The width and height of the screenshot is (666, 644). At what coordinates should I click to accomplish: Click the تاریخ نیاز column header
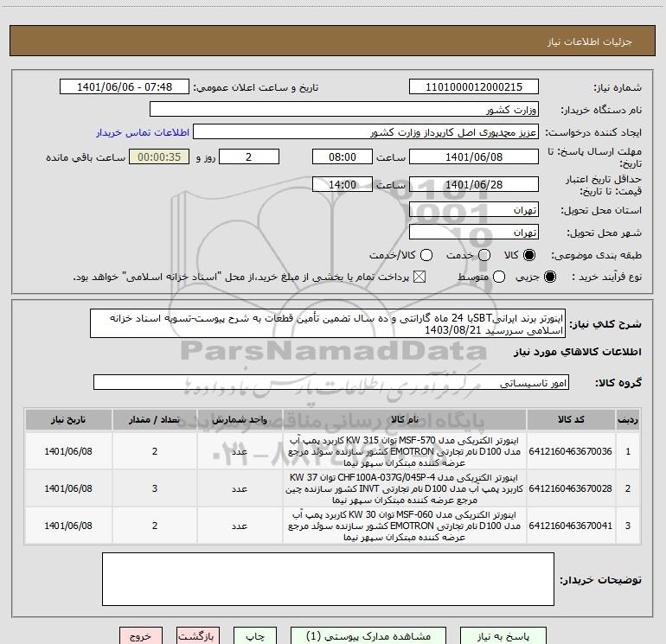point(68,420)
